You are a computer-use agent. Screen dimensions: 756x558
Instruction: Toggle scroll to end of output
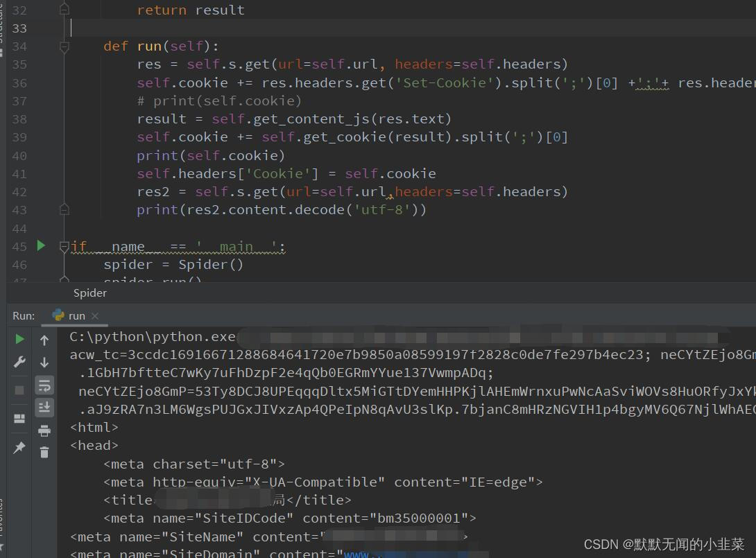[44, 408]
